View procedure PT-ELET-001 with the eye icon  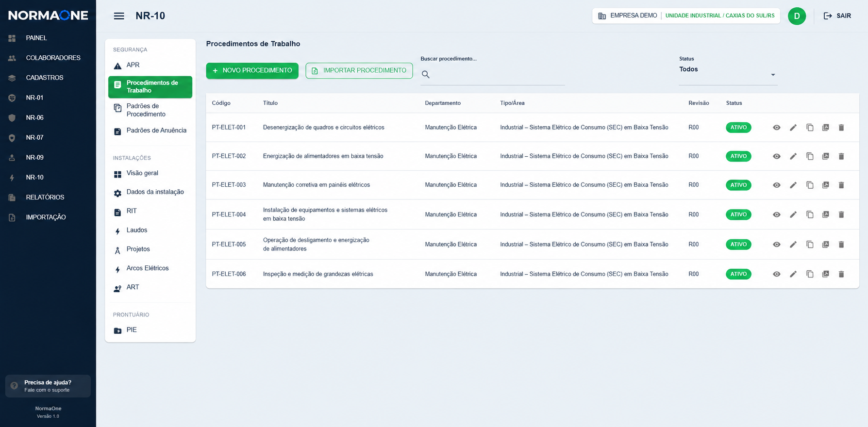(777, 128)
